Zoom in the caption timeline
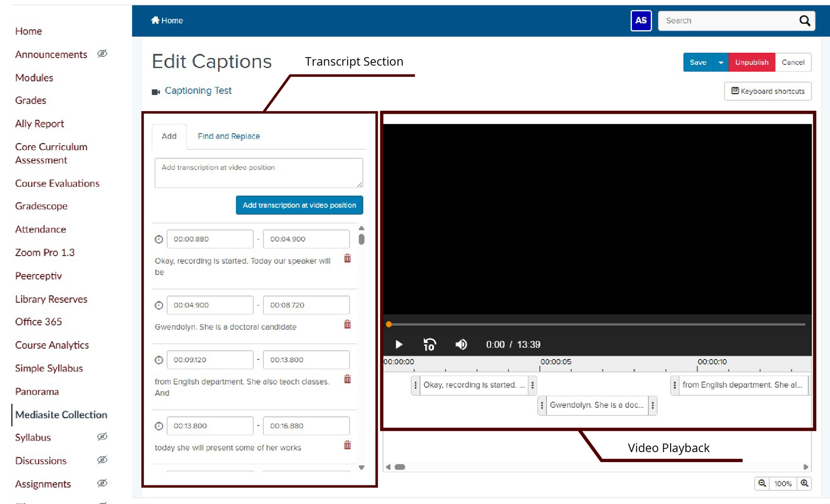Screen dimensions: 830x504 coord(804,484)
